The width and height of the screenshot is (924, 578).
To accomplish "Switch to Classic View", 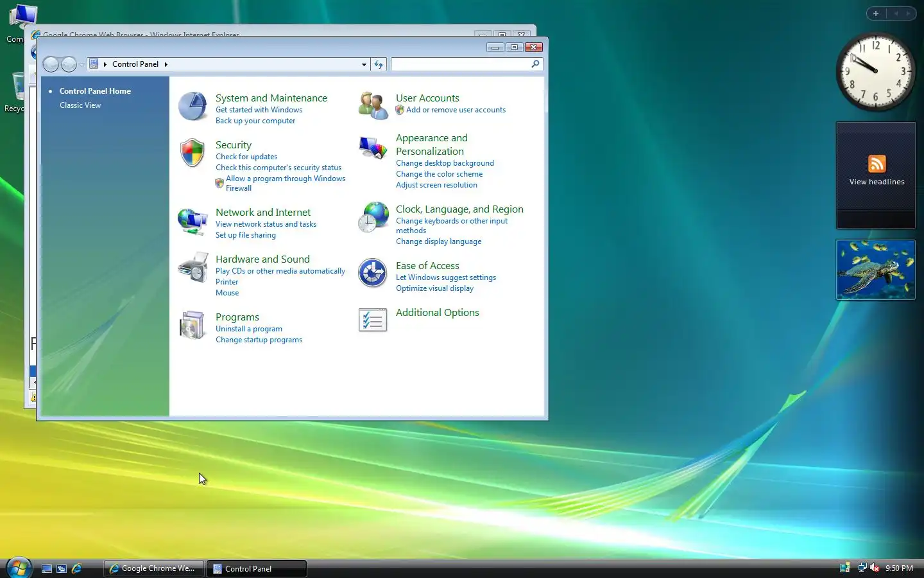I will click(80, 105).
